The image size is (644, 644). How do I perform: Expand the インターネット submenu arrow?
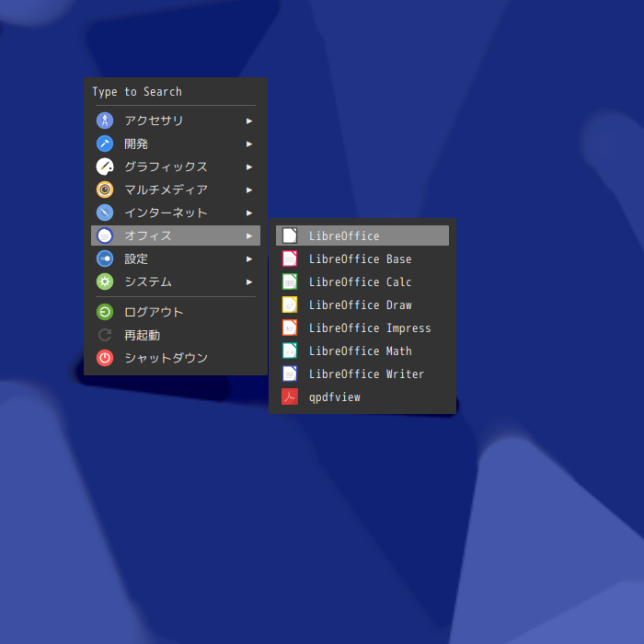249,213
